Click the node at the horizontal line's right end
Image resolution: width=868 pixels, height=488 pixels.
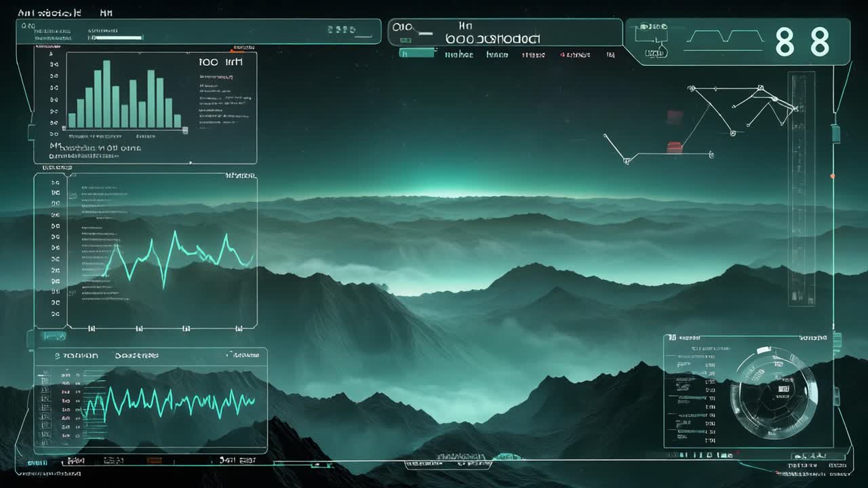pyautogui.click(x=711, y=155)
